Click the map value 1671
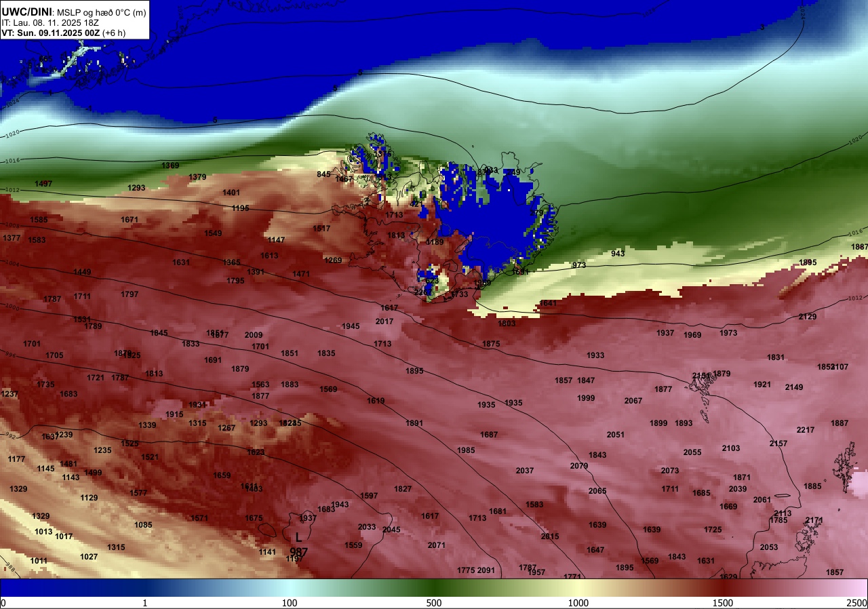 [x=130, y=220]
